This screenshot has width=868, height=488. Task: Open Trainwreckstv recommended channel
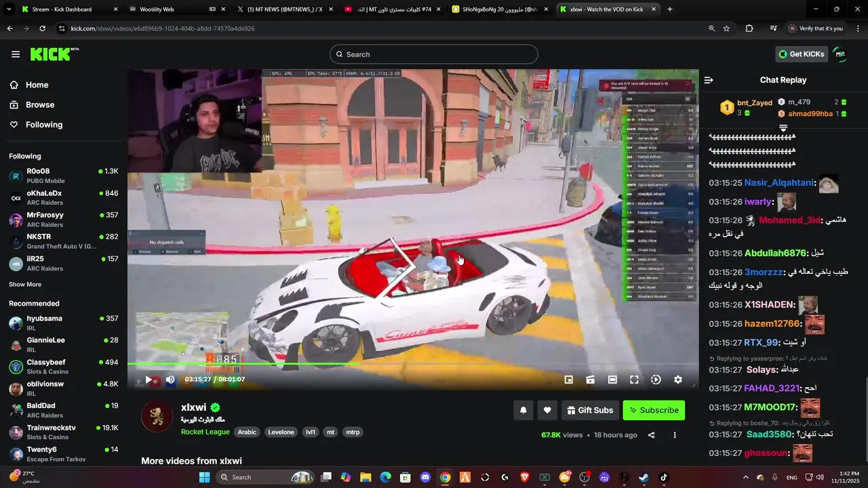[64, 432]
